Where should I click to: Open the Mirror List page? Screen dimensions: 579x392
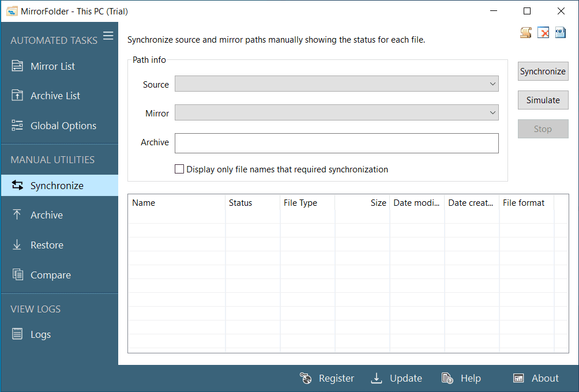(59, 66)
